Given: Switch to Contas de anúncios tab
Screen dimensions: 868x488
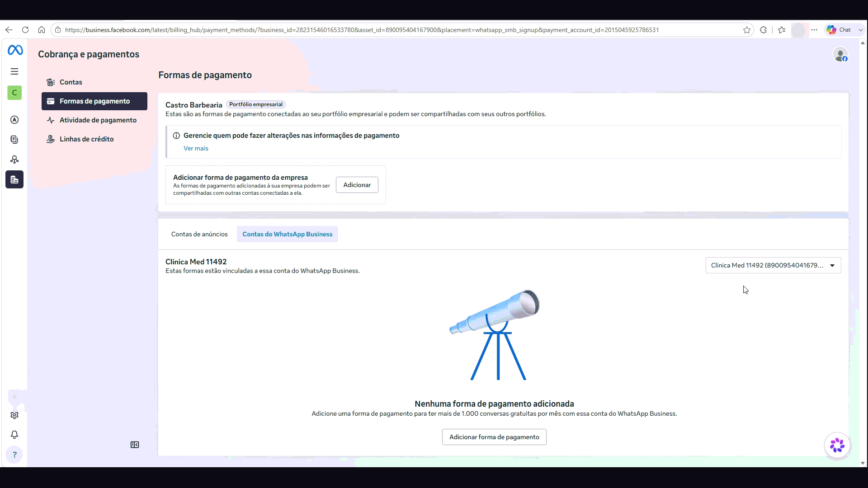Looking at the screenshot, I should pyautogui.click(x=199, y=234).
